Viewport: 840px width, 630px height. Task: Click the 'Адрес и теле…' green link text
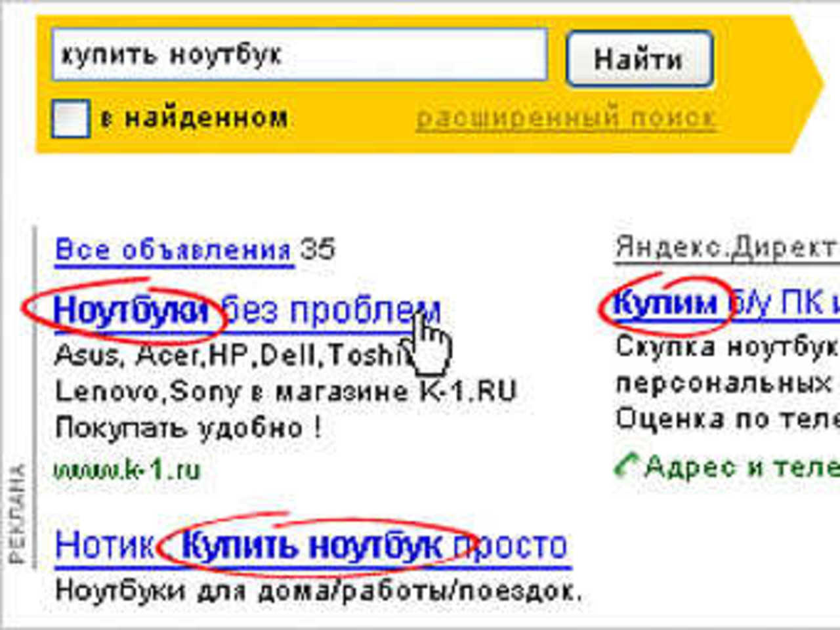742,467
